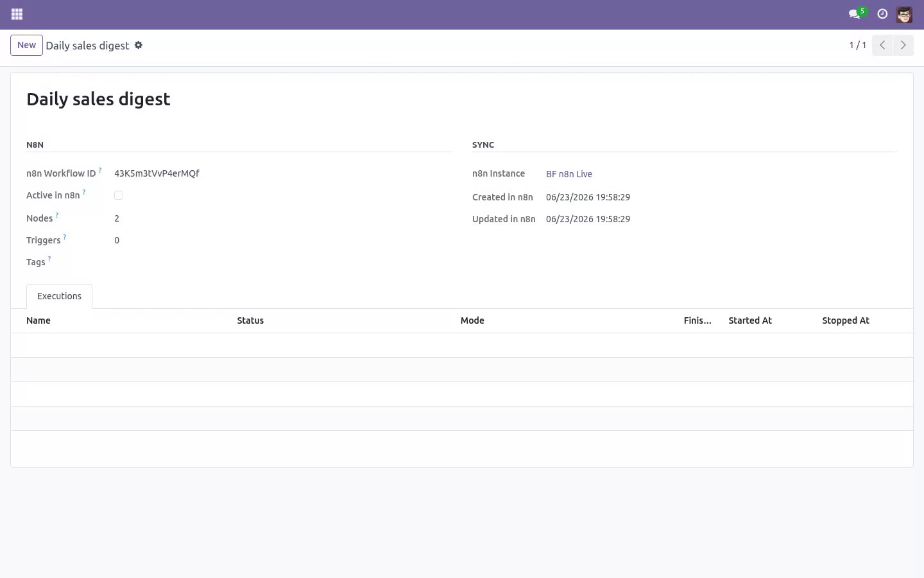This screenshot has height=578, width=924.
Task: Open the apps grid home menu
Action: 17,14
